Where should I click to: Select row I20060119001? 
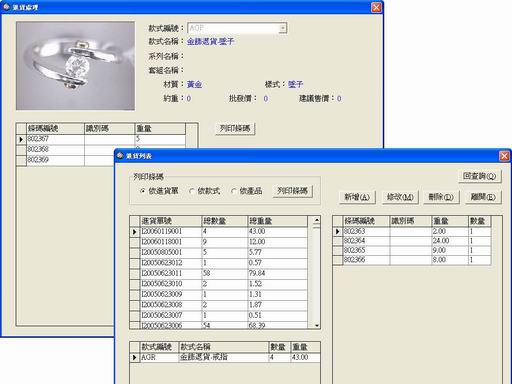pyautogui.click(x=218, y=231)
